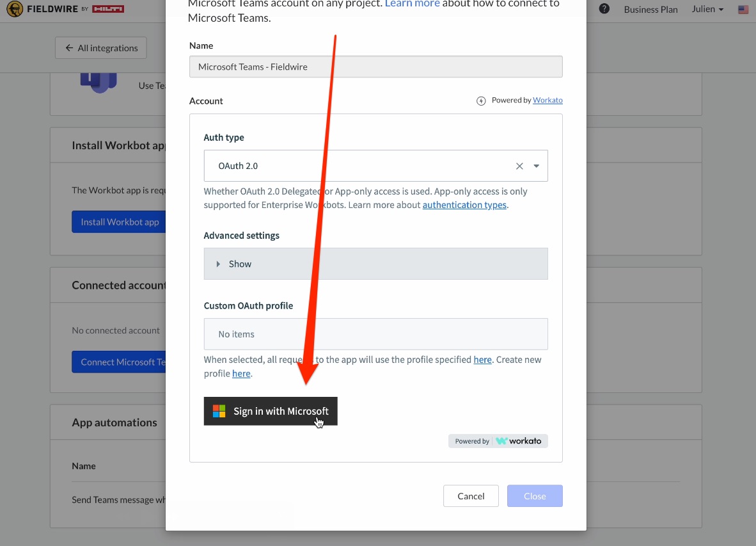Open the Julien user menu

pos(707,9)
